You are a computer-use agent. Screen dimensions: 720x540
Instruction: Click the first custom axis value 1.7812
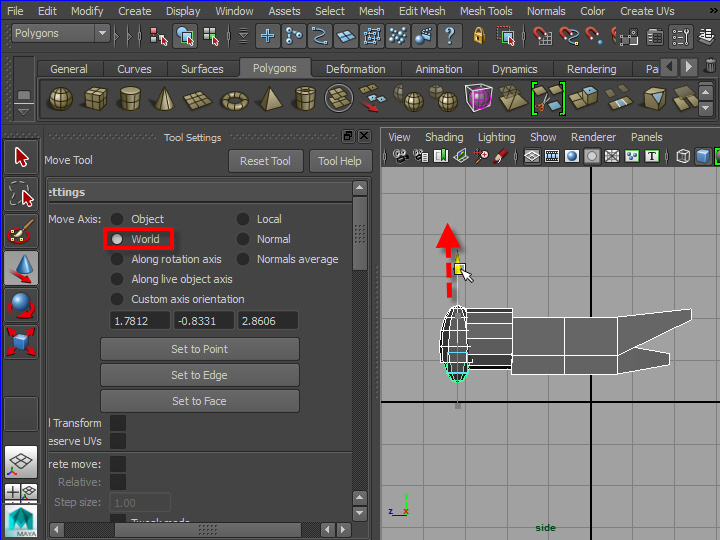coord(140,321)
